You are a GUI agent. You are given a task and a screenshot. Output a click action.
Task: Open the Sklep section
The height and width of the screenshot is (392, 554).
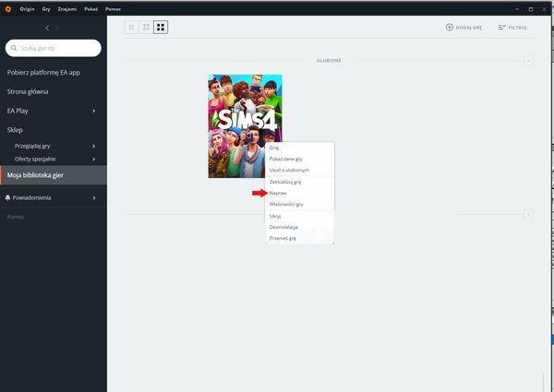point(15,130)
